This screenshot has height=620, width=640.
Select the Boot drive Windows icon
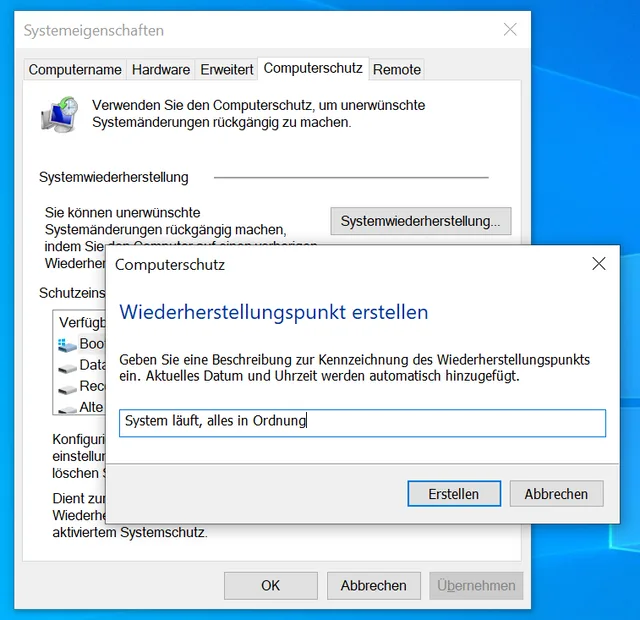tap(67, 345)
